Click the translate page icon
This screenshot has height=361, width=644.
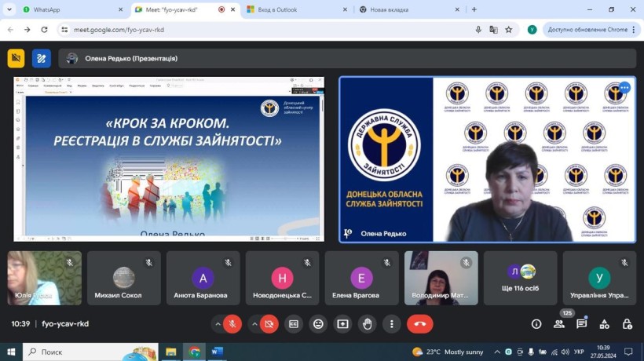(x=494, y=30)
